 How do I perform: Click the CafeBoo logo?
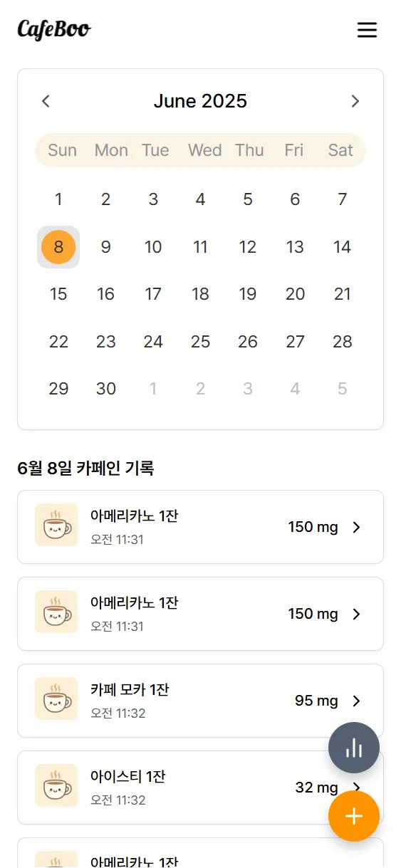point(54,29)
